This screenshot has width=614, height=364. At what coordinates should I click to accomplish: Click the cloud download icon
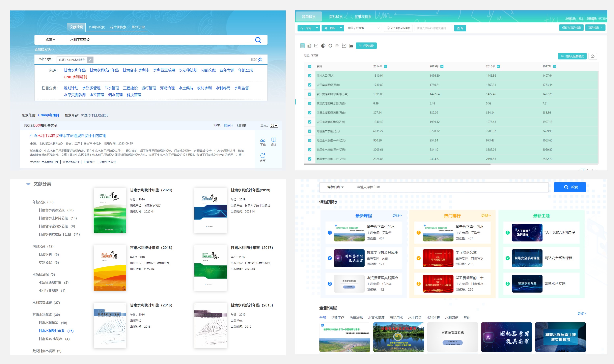592,56
